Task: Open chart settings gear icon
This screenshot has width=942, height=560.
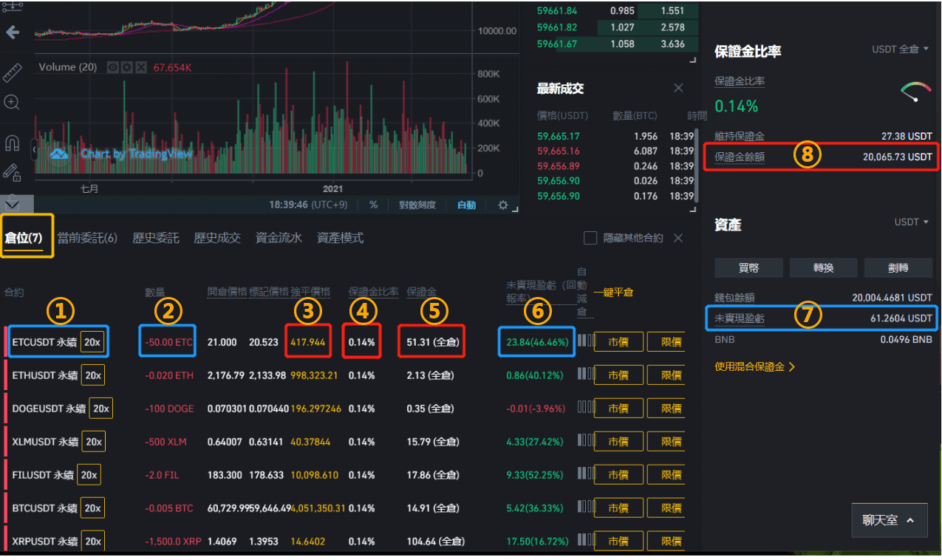Action: [x=503, y=205]
